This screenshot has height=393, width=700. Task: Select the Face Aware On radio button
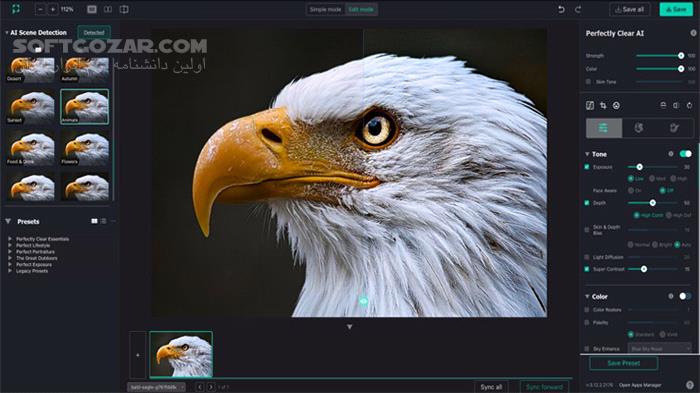(x=631, y=190)
